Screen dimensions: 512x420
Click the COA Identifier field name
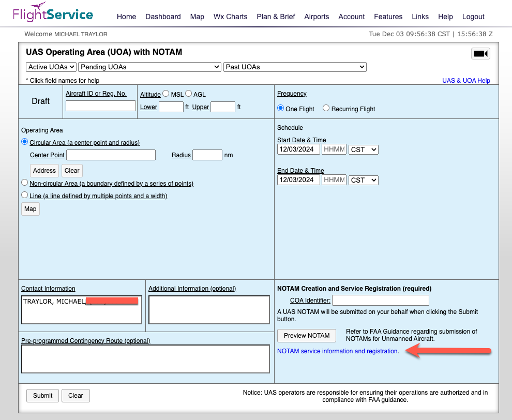(310, 301)
